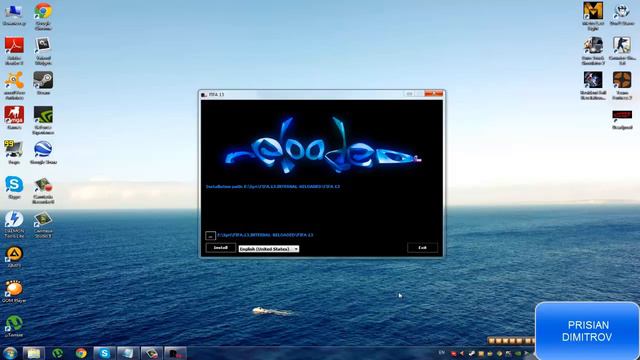Click the browse "..." path button
Viewport: 640px width, 360px height.
[210, 236]
